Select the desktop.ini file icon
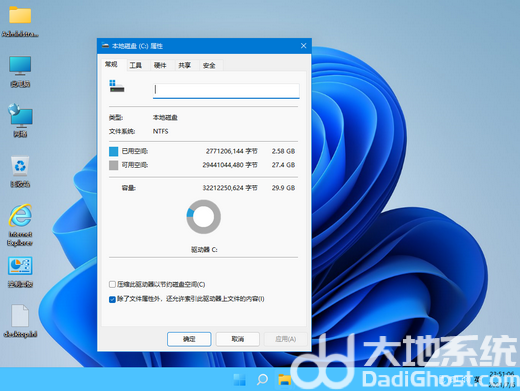 pyautogui.click(x=20, y=321)
